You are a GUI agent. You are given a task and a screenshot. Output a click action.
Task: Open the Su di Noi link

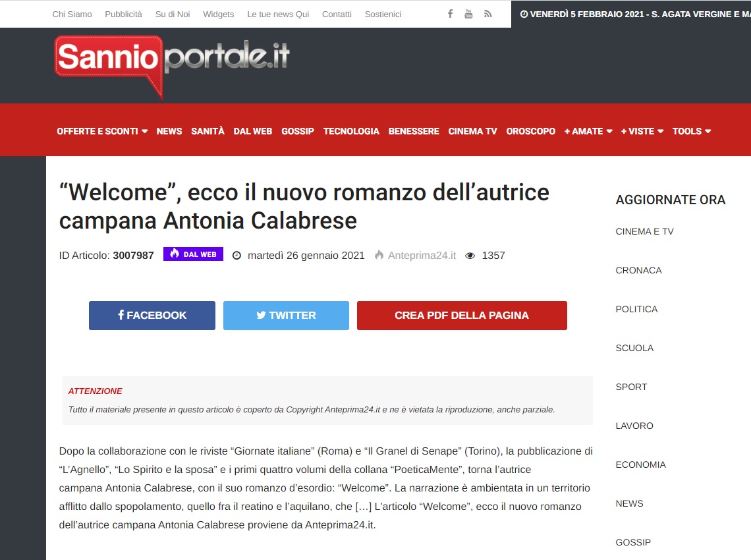coord(173,14)
